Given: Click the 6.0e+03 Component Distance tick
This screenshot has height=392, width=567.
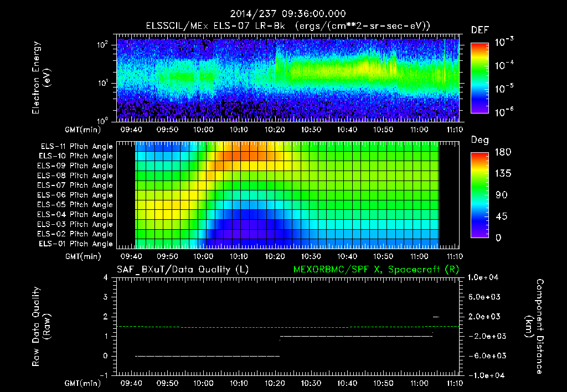Looking at the screenshot, I should point(484,297).
